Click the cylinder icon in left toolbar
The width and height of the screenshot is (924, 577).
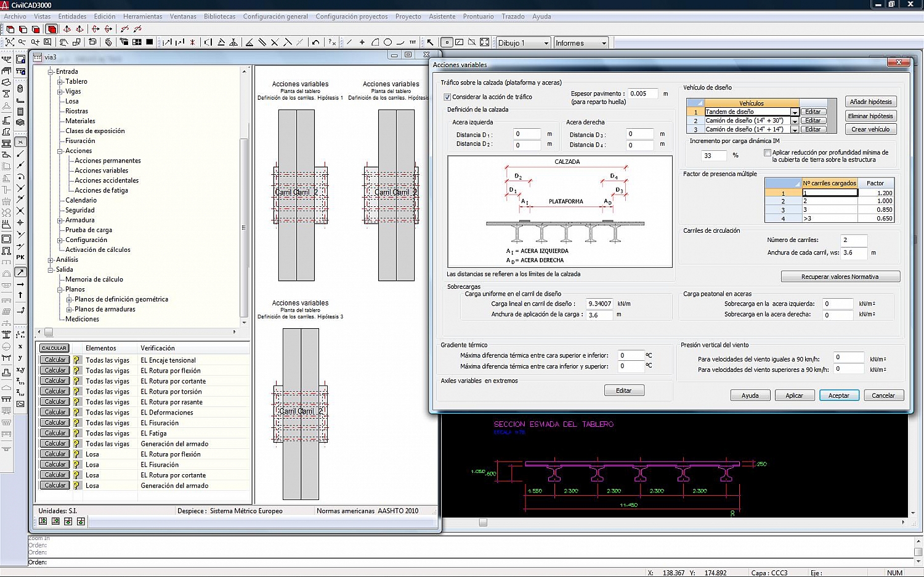(x=20, y=88)
